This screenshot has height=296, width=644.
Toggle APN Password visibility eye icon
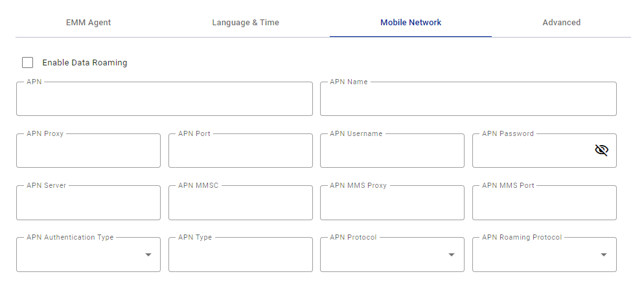[601, 150]
